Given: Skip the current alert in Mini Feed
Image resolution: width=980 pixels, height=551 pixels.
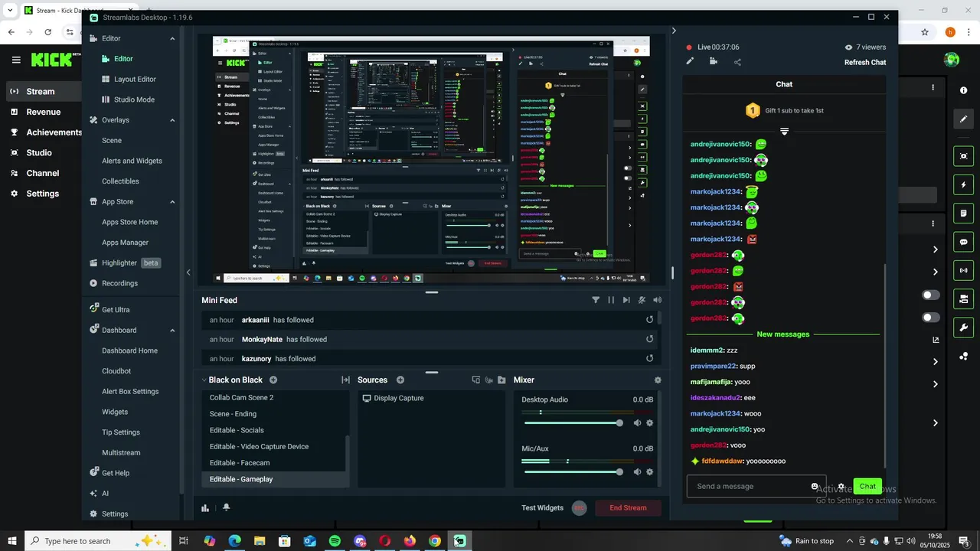Looking at the screenshot, I should coord(626,300).
